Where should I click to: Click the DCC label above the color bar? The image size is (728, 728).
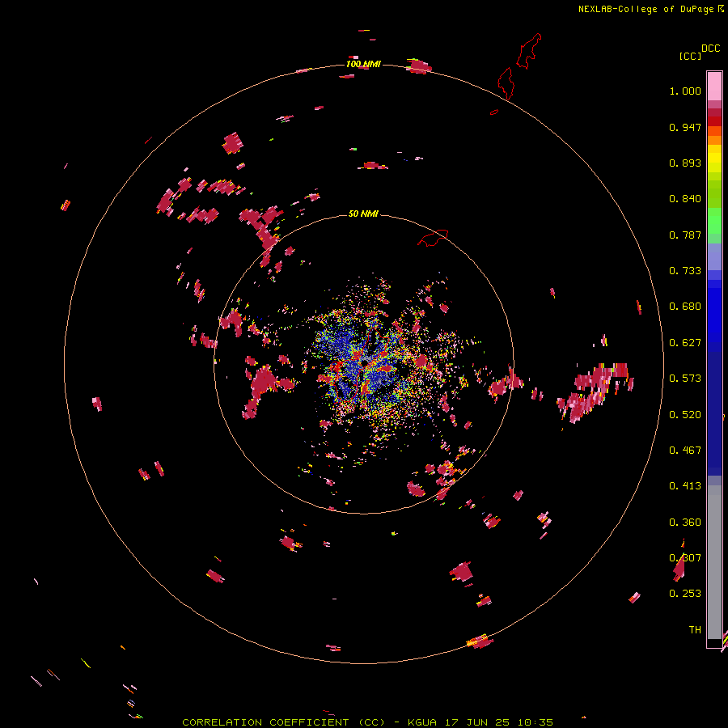(x=710, y=49)
